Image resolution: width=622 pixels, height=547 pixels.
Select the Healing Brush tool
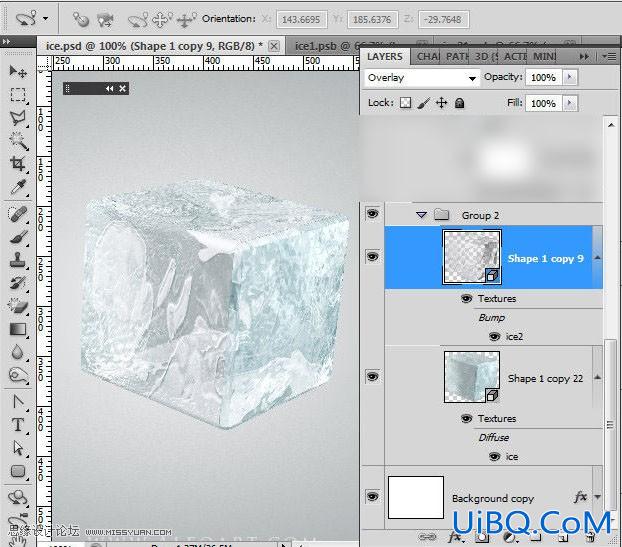tap(18, 214)
